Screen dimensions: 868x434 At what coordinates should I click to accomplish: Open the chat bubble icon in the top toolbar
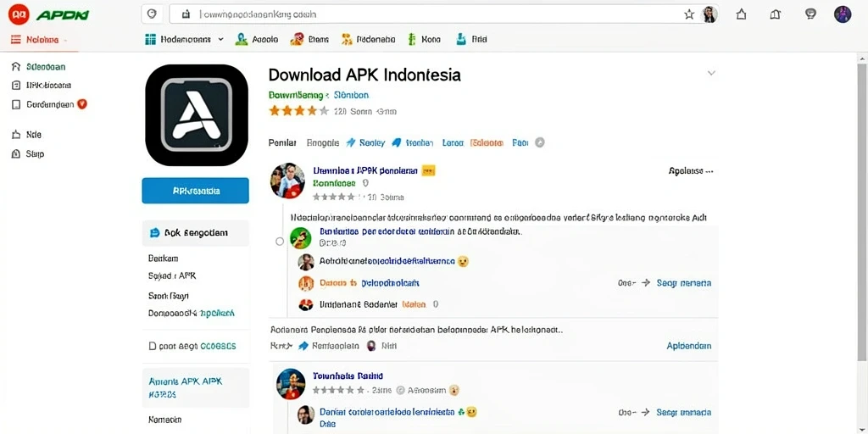810,14
